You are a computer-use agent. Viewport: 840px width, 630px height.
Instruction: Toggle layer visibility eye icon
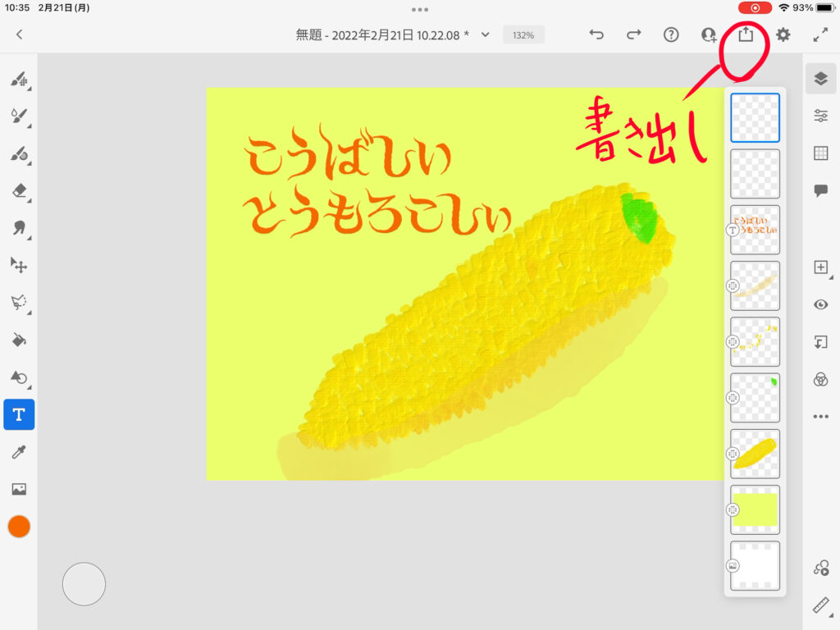(820, 304)
